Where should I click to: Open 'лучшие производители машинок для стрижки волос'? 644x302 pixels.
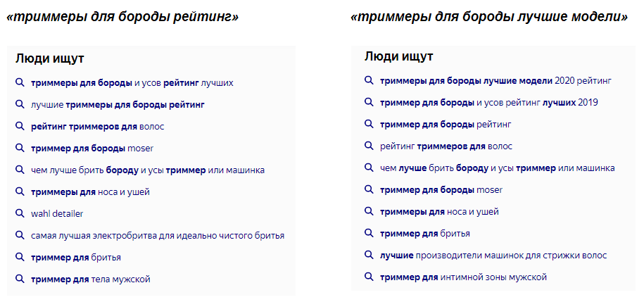tap(493, 256)
